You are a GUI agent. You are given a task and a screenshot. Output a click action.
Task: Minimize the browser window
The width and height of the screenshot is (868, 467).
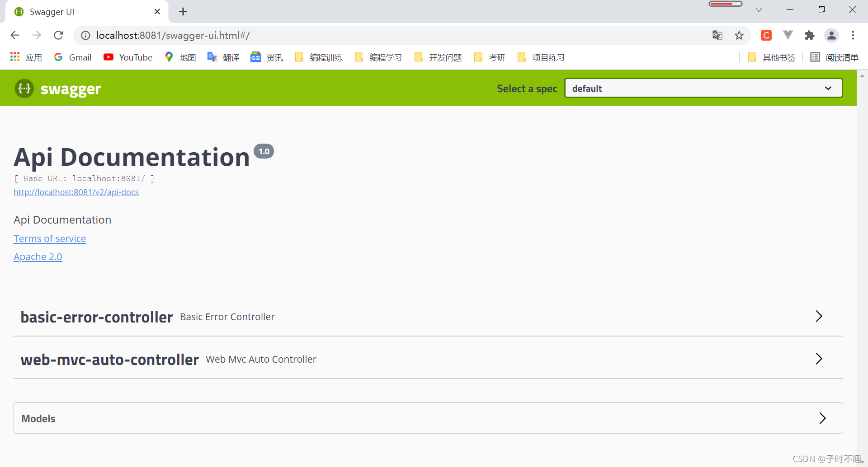pos(790,10)
